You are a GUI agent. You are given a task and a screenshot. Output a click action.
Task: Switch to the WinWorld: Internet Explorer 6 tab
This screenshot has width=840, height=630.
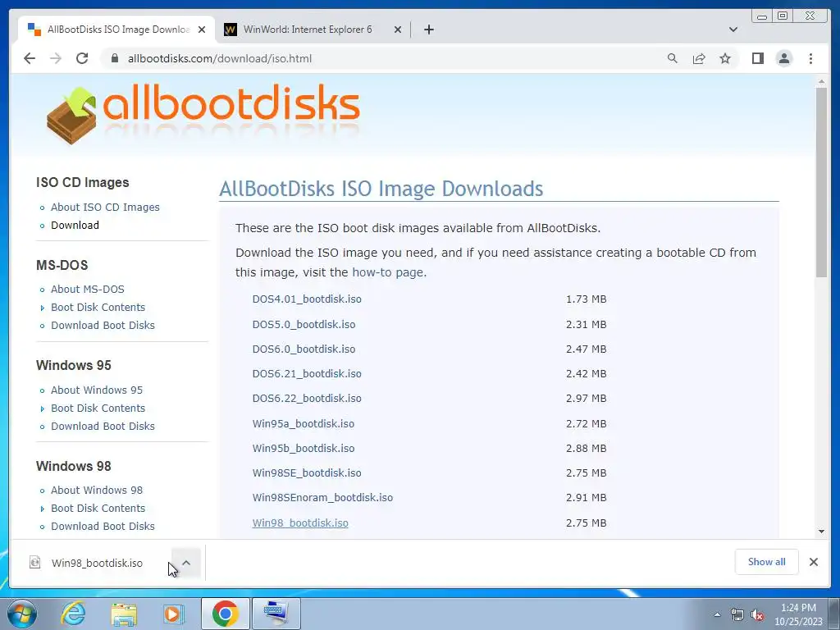click(x=307, y=30)
